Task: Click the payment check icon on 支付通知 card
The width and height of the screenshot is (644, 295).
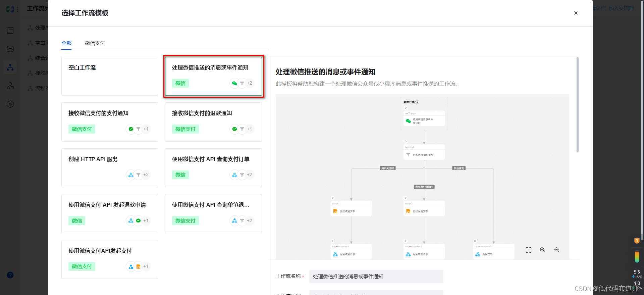Action: pyautogui.click(x=131, y=129)
